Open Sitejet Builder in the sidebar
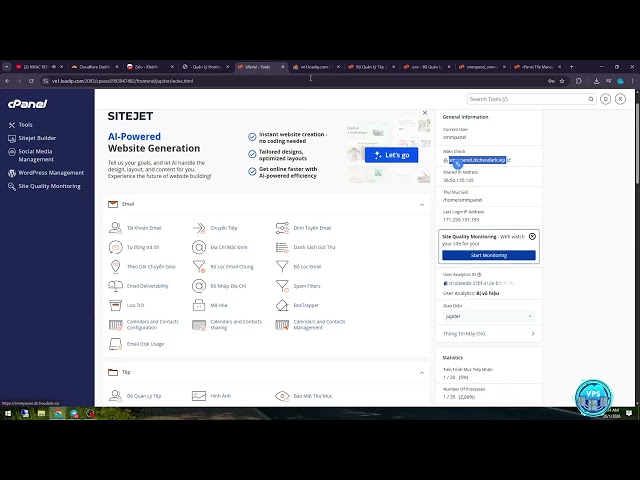The image size is (640, 480). tap(32, 138)
